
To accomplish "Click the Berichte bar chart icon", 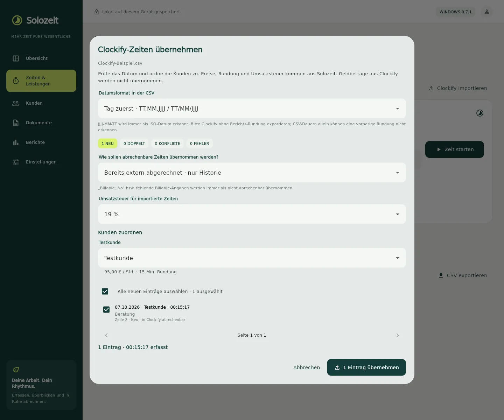I will 16,142.
